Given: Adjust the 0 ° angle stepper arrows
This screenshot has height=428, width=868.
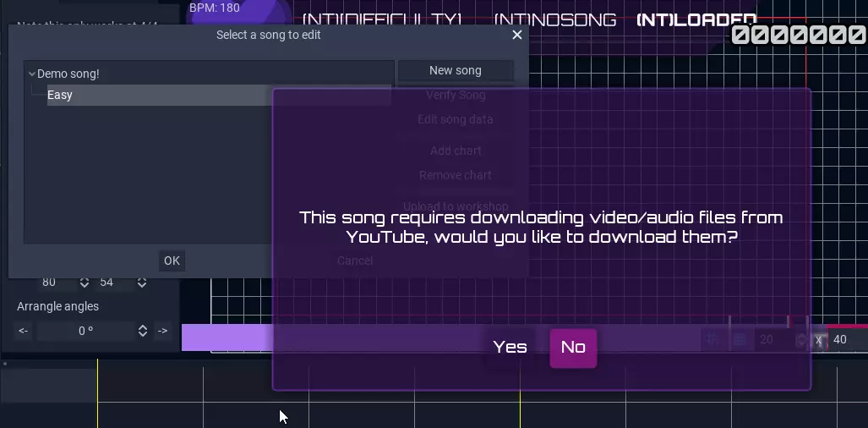Looking at the screenshot, I should pos(143,331).
